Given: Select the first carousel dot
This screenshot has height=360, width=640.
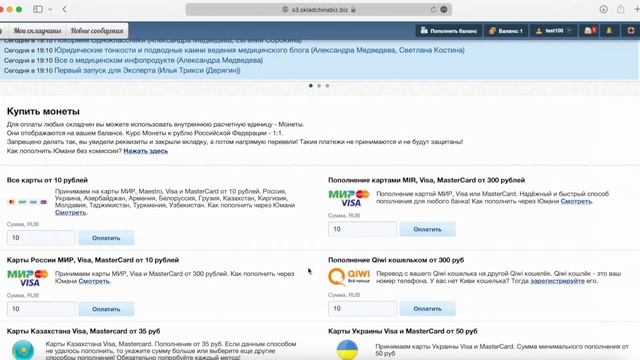Looking at the screenshot, I should (311, 86).
